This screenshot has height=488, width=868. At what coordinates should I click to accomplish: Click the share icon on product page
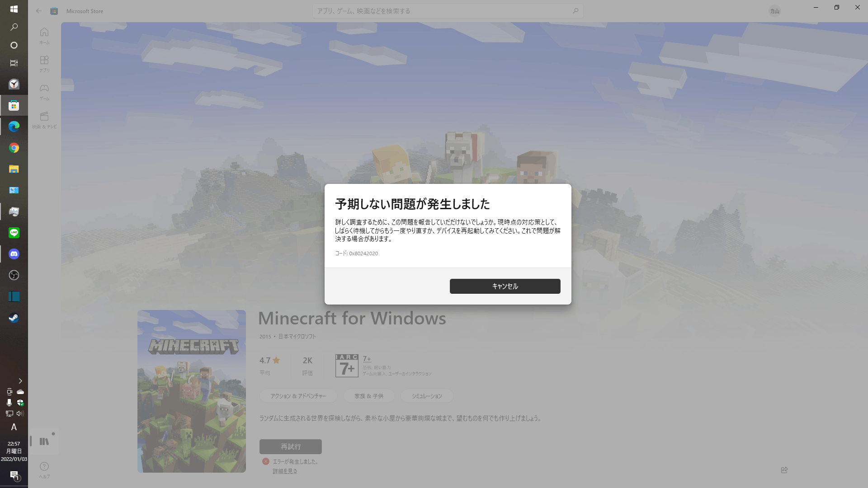784,470
